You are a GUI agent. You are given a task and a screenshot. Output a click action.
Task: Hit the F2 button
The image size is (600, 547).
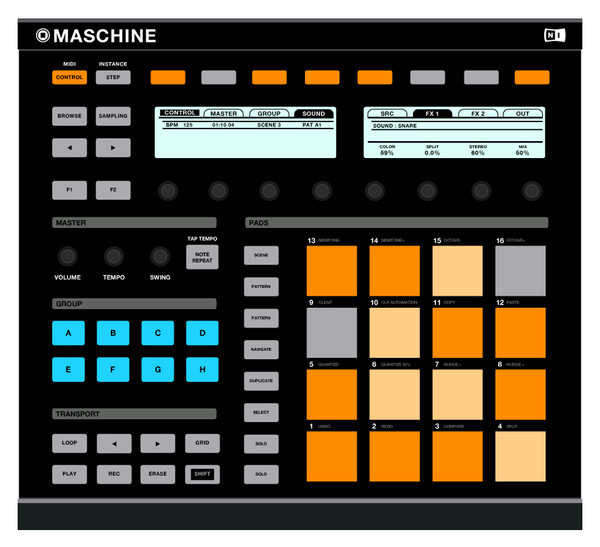113,190
